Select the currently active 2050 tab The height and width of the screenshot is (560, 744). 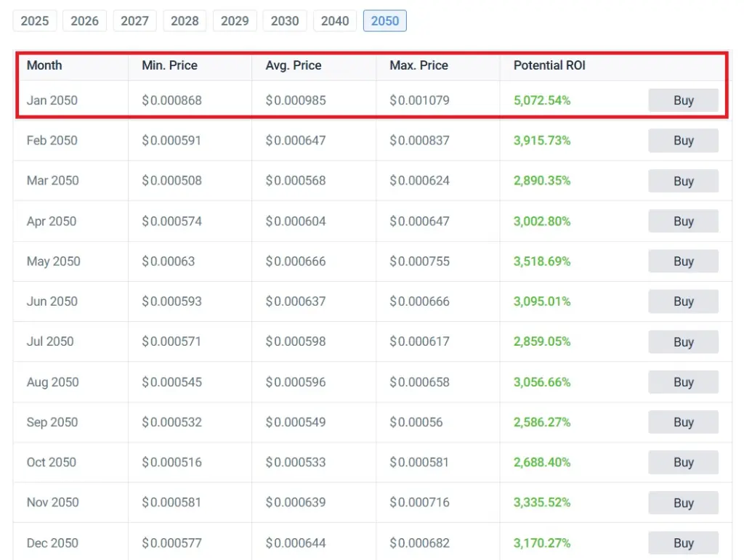click(384, 21)
